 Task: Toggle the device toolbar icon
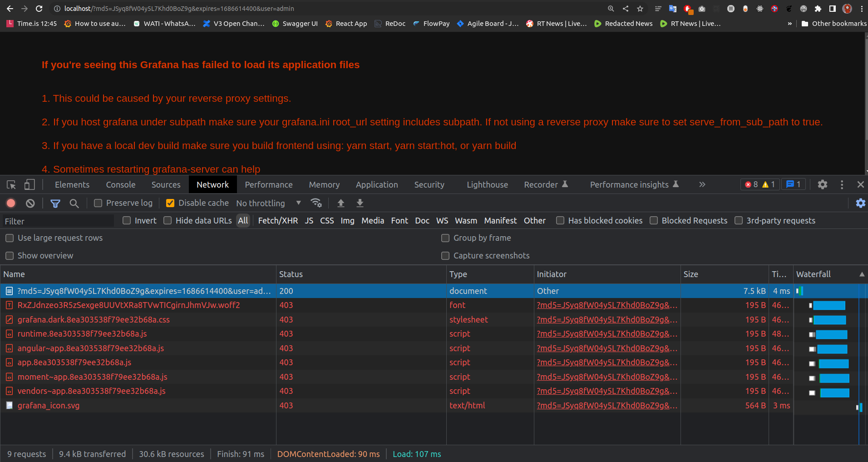[x=30, y=184]
